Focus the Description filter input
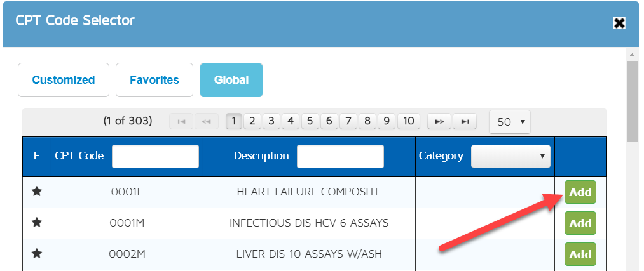 (x=340, y=156)
